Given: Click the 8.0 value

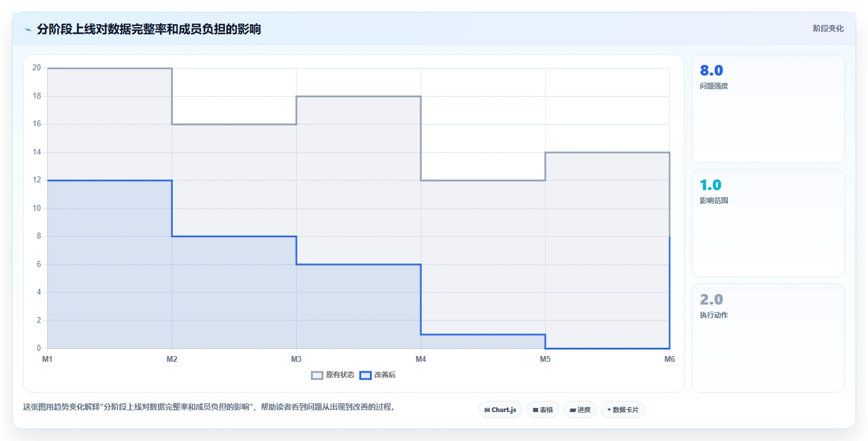Looking at the screenshot, I should [x=711, y=70].
